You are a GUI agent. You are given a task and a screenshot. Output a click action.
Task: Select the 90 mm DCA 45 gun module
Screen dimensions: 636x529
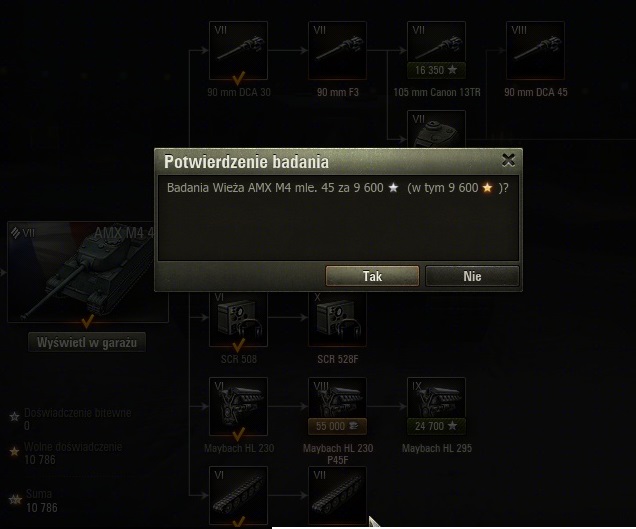tap(535, 51)
